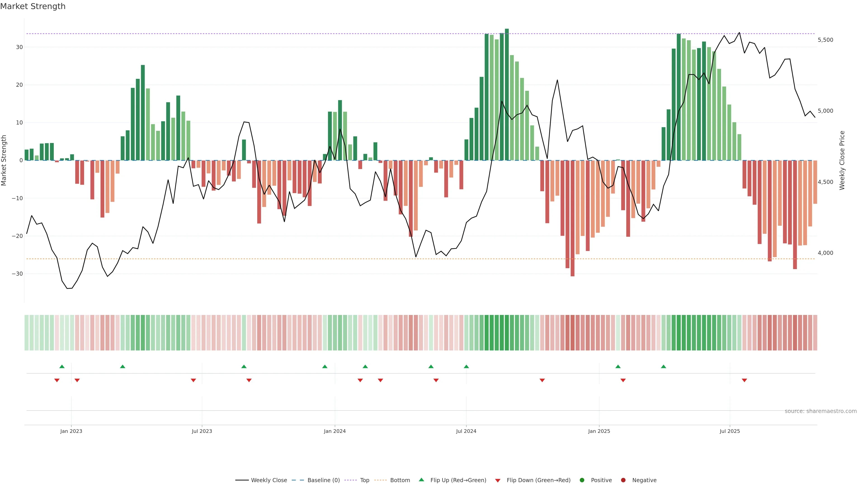Click the dark red Negative circle legend icon
Screen dimensions: 868x488
(x=623, y=480)
